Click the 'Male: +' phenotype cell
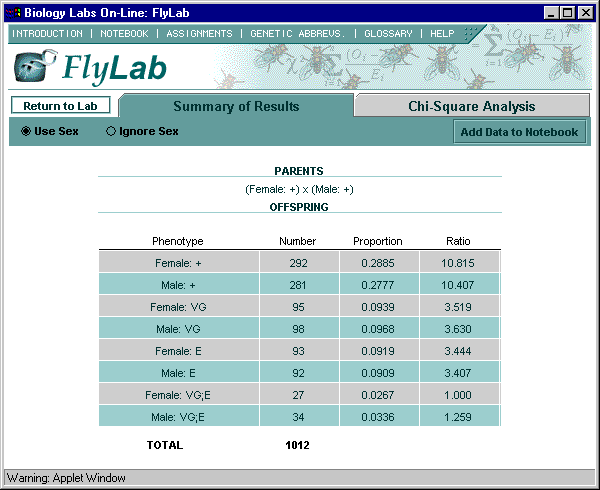Image resolution: width=600 pixels, height=490 pixels. 179,285
